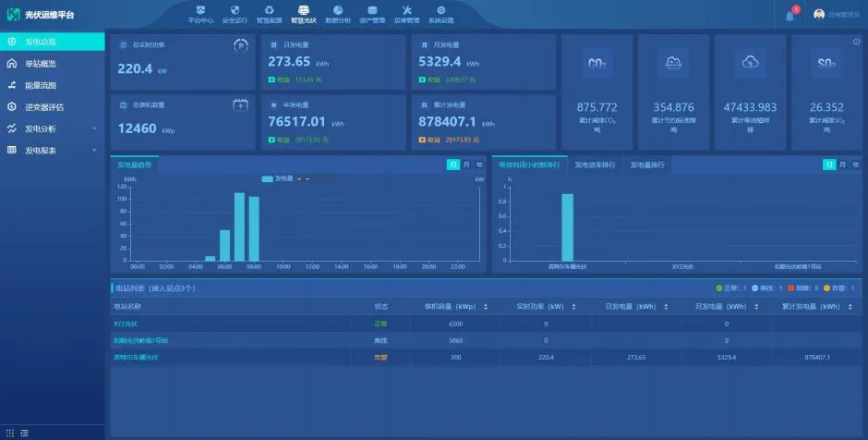Select 月 in the 发电量趋势 chart

click(x=466, y=165)
